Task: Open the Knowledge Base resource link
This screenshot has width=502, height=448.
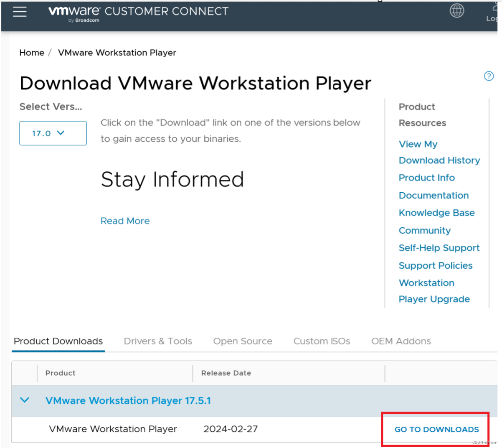Action: click(x=436, y=213)
